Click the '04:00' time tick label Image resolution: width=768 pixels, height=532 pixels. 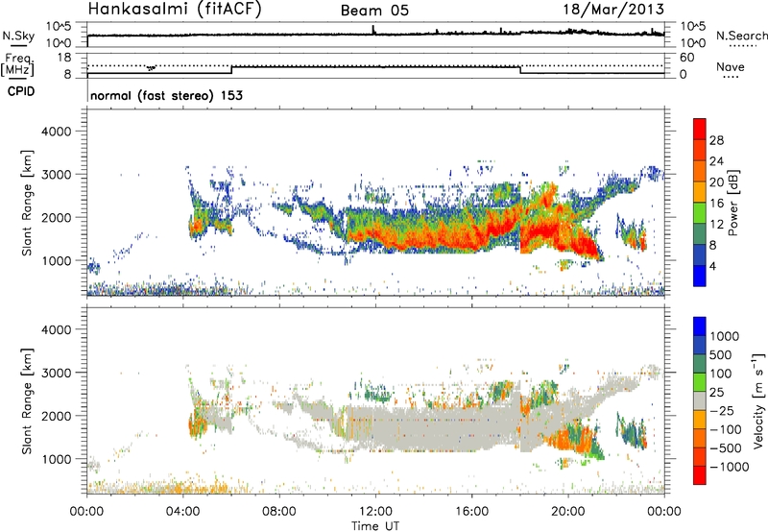pyautogui.click(x=183, y=512)
